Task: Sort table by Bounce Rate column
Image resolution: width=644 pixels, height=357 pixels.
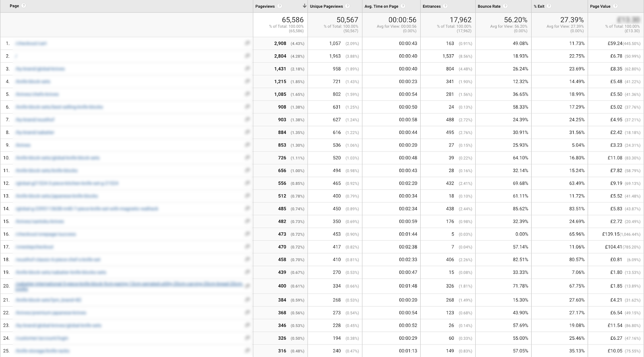Action: [489, 6]
